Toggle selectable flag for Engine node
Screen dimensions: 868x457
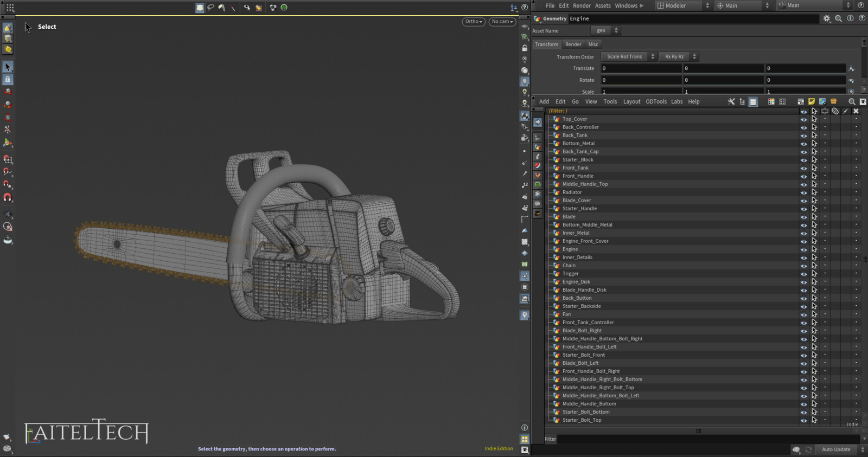[x=814, y=249]
